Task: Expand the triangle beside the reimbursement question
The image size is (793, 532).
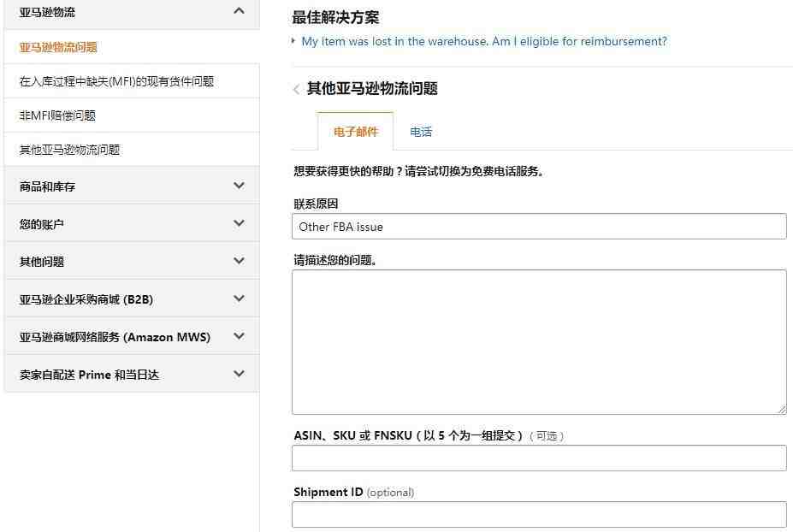Action: click(x=293, y=41)
